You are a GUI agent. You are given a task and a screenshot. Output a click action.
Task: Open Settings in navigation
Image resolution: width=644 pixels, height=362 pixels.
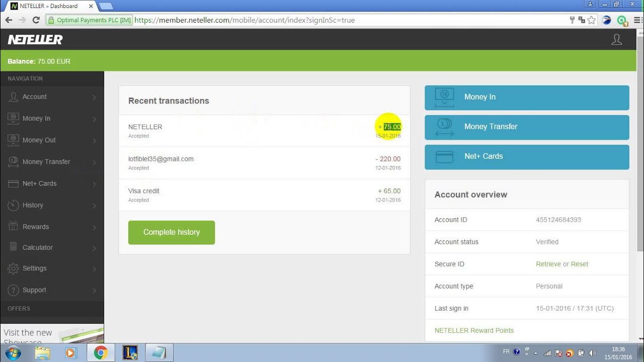click(52, 268)
